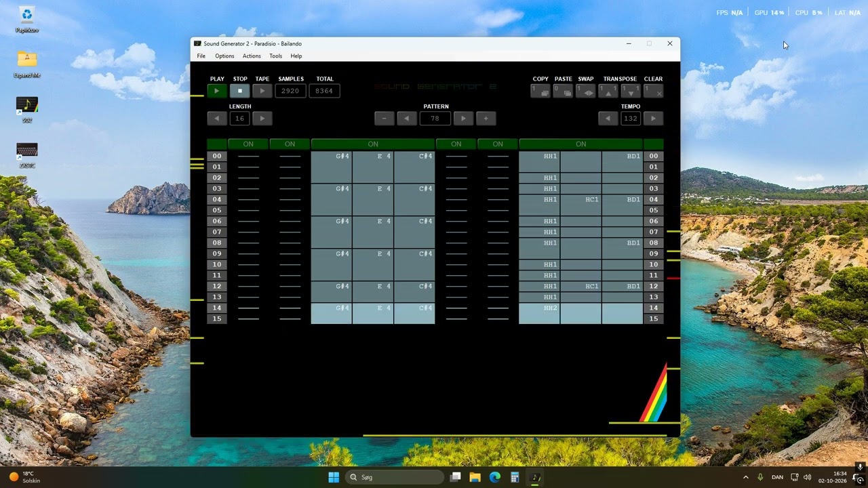The height and width of the screenshot is (488, 868).
Task: Open the Papirkurv recycle bin desktop icon
Action: pyautogui.click(x=27, y=19)
